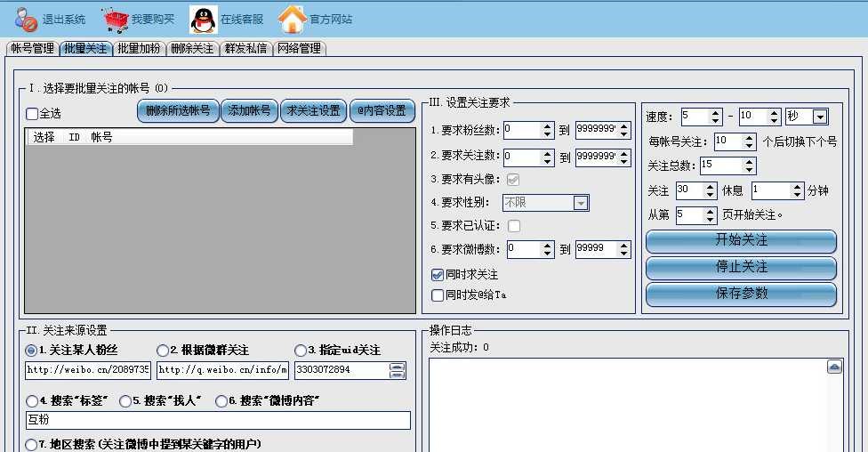This screenshot has width=868, height=452.
Task: Click 添加帐号 button
Action: [249, 111]
